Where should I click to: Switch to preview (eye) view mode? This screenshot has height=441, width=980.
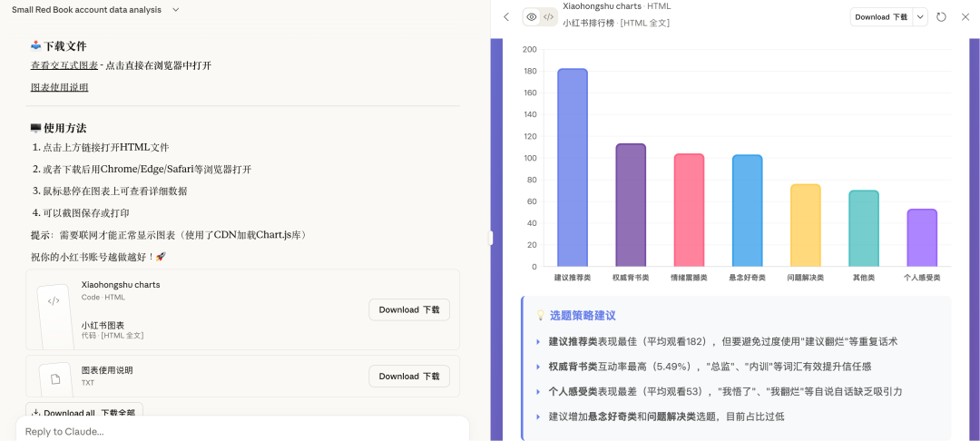coord(532,16)
